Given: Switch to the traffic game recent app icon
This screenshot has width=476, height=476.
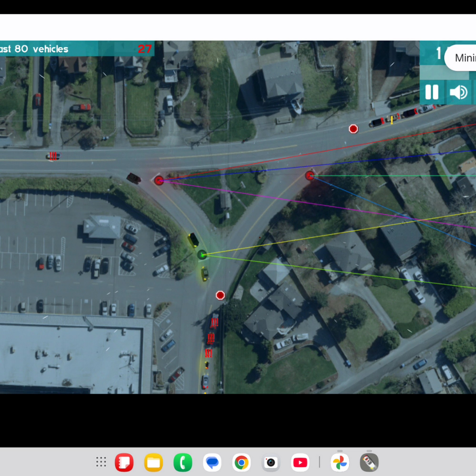Looking at the screenshot, I should tap(369, 462).
